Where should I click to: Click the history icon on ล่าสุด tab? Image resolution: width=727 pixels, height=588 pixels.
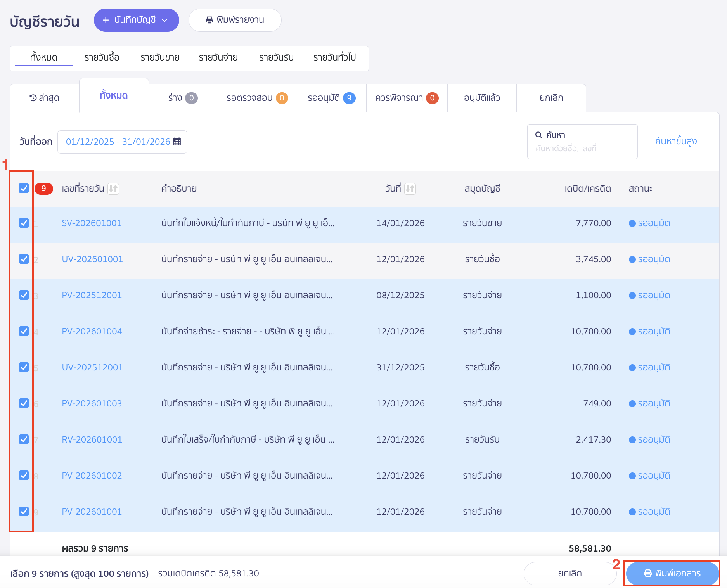(33, 98)
